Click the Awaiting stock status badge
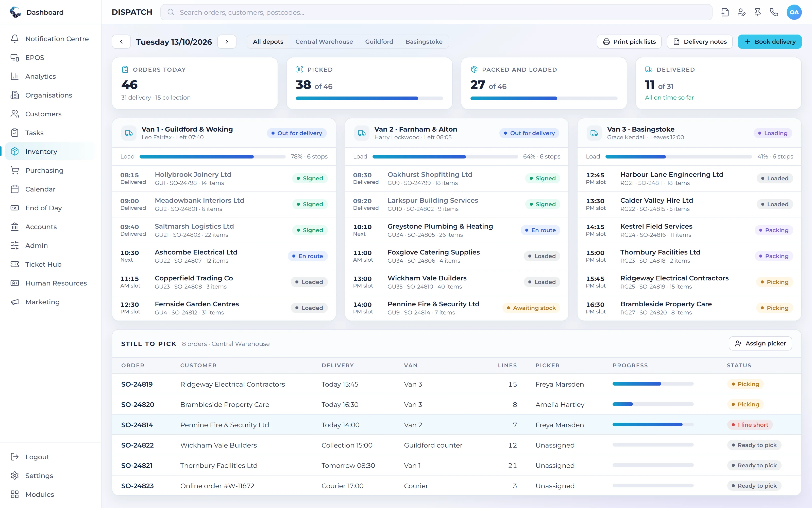Screen dimensions: 812x508 (x=531, y=308)
